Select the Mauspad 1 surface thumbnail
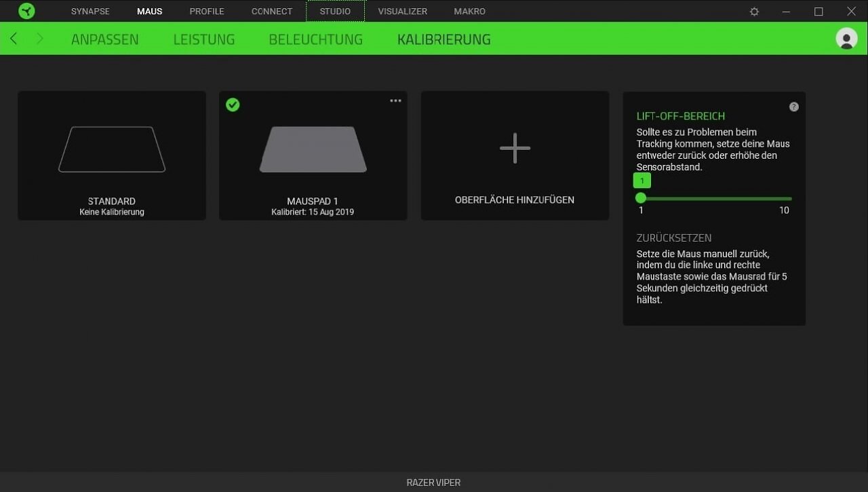Image resolution: width=868 pixels, height=492 pixels. [x=313, y=149]
